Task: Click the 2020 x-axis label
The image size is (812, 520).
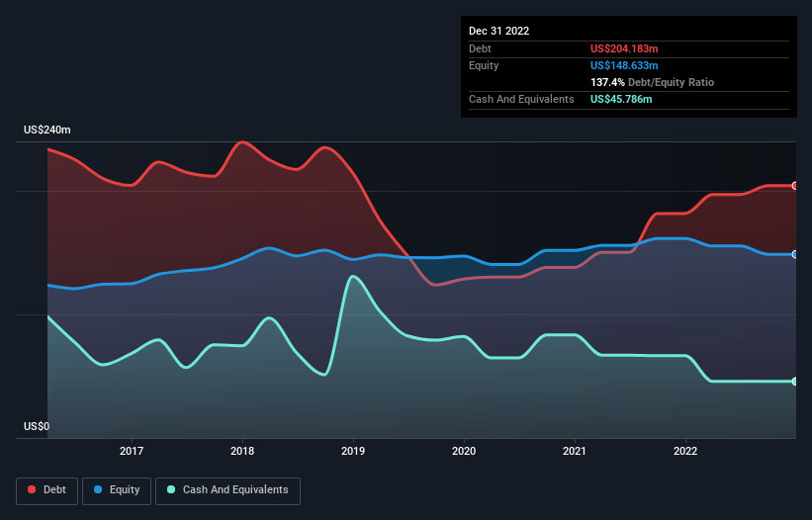Action: (464, 451)
